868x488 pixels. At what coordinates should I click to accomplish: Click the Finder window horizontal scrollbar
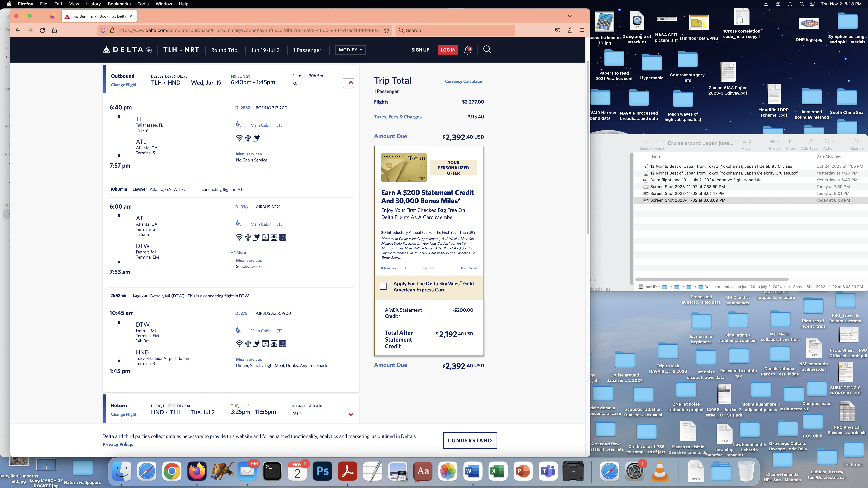coord(712,280)
